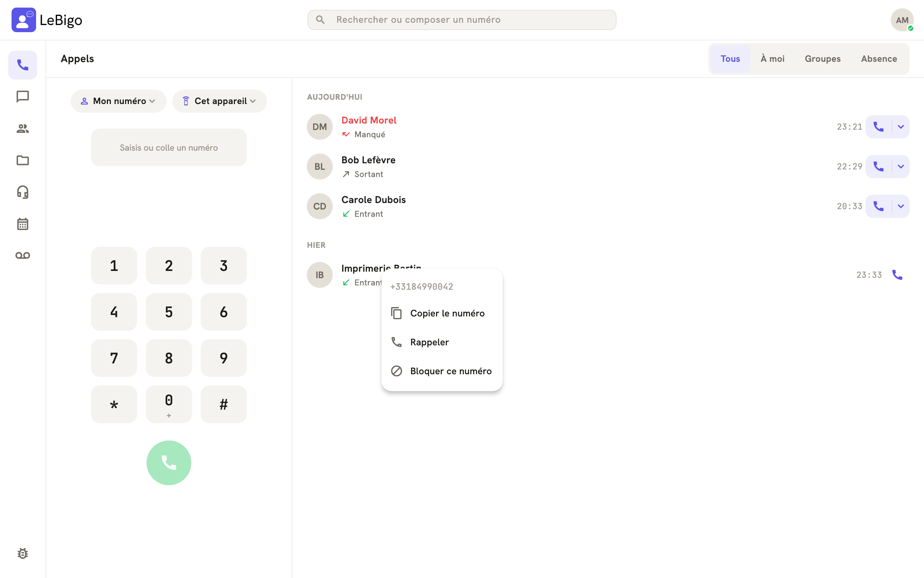Switch to the Tous tab
The width and height of the screenshot is (924, 578).
(x=730, y=59)
